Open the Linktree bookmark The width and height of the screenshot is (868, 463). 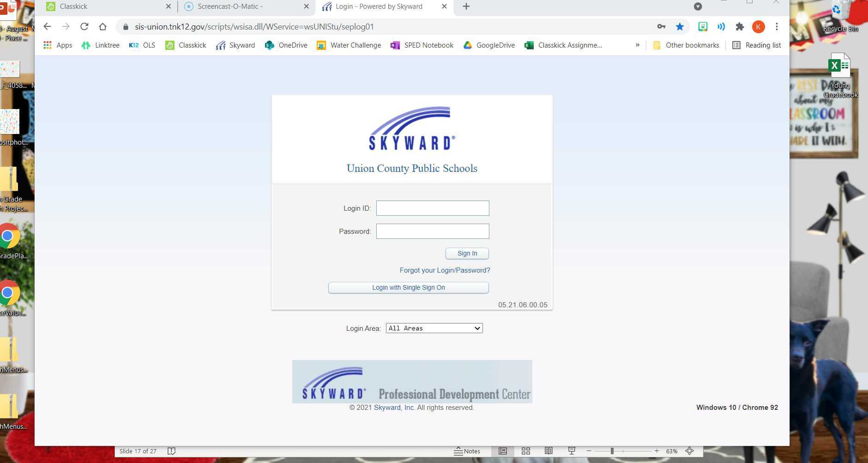click(100, 45)
